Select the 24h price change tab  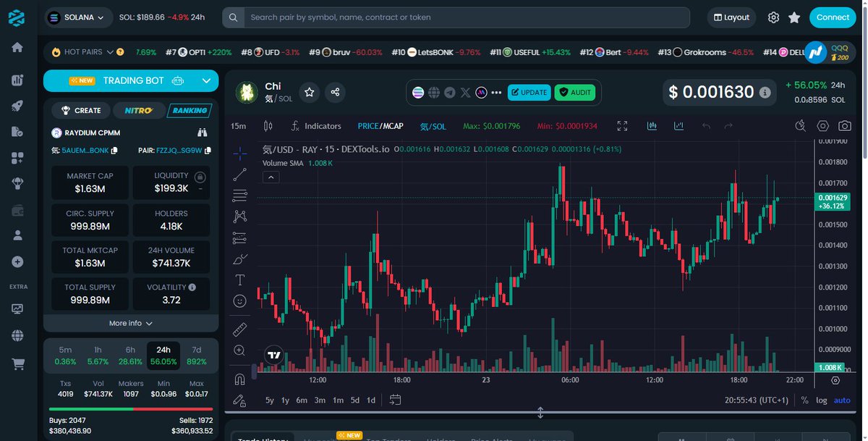[163, 356]
